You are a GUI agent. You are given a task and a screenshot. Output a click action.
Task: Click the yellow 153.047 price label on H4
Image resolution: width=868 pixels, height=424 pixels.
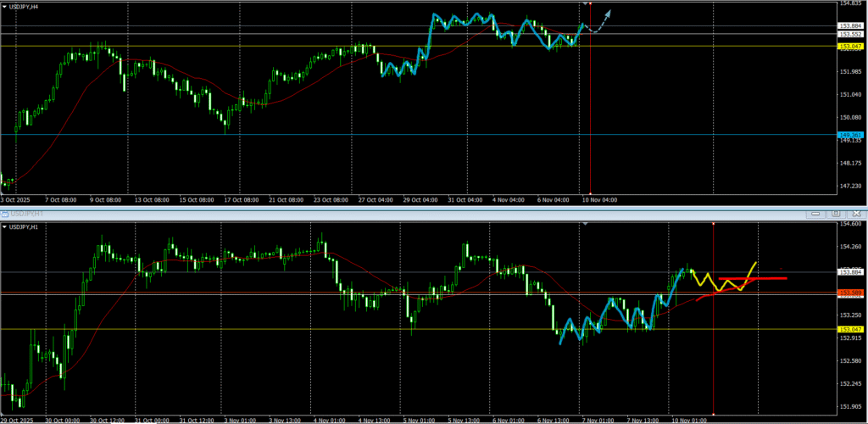click(x=850, y=47)
